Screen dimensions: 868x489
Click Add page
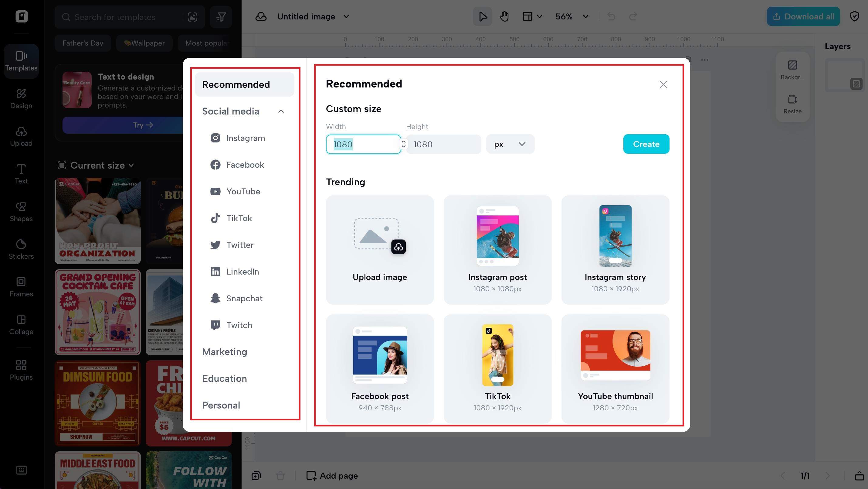[332, 476]
